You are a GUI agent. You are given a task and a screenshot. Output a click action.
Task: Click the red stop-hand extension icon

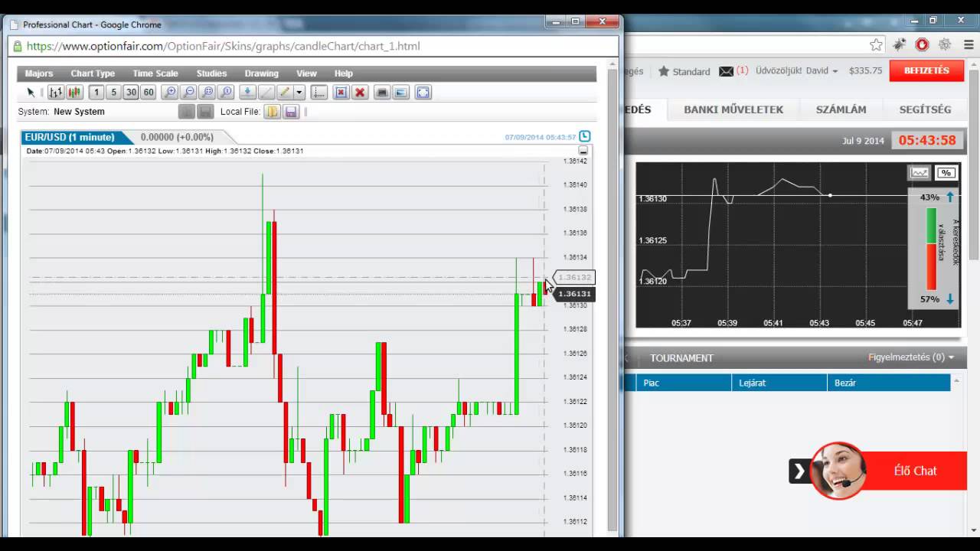pos(922,44)
